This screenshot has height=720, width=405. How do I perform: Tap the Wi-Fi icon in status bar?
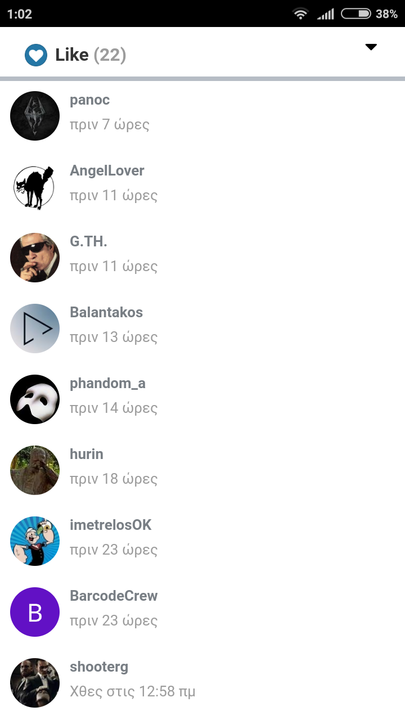pos(300,14)
